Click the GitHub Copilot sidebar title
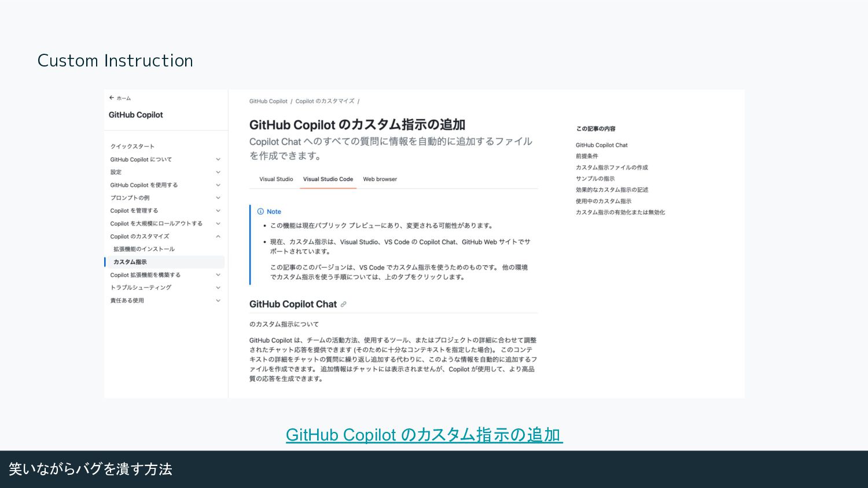Screen dimensions: 868x488 (136, 115)
